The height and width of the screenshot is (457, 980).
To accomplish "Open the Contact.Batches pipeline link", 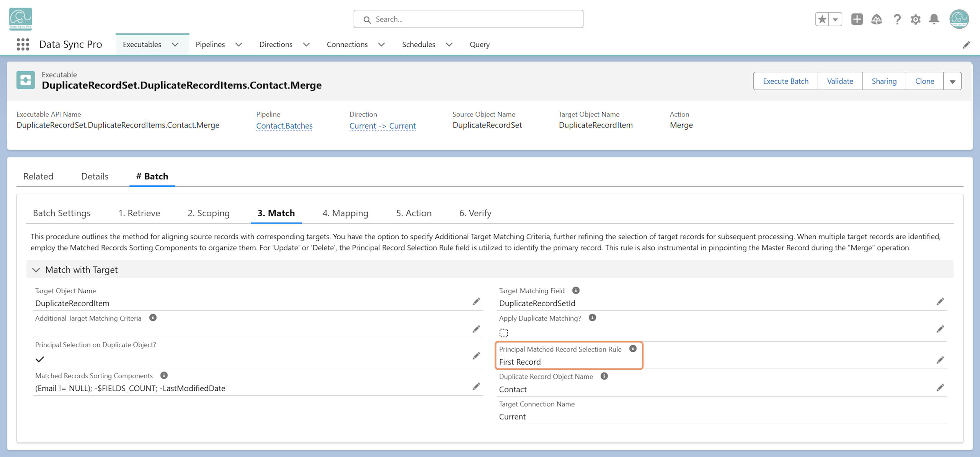I will (x=284, y=126).
